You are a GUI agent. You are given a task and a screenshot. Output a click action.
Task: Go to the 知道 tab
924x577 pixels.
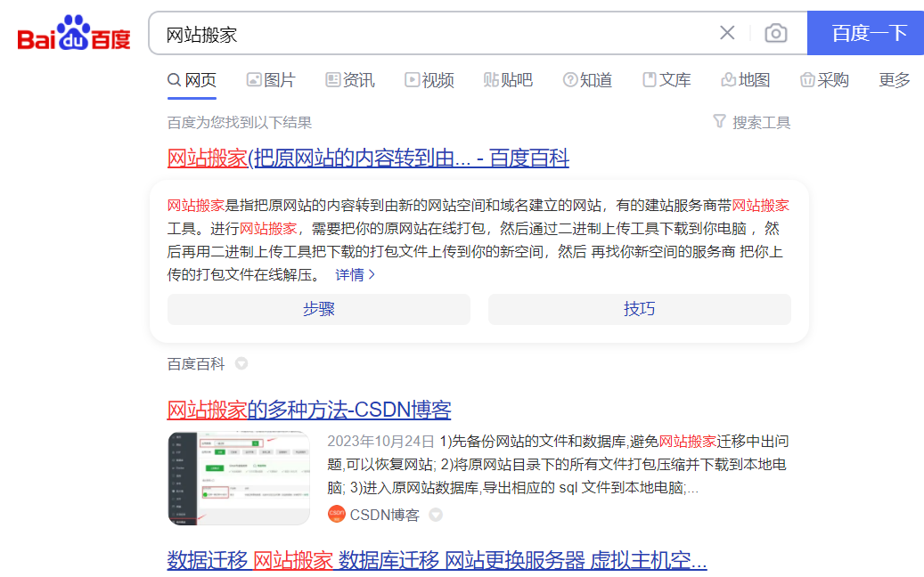tap(587, 80)
